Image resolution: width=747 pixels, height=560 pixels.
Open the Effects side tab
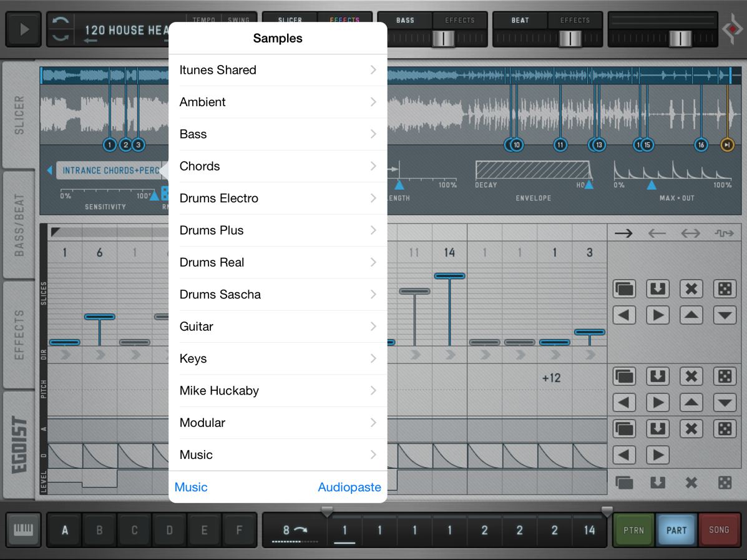pos(19,335)
